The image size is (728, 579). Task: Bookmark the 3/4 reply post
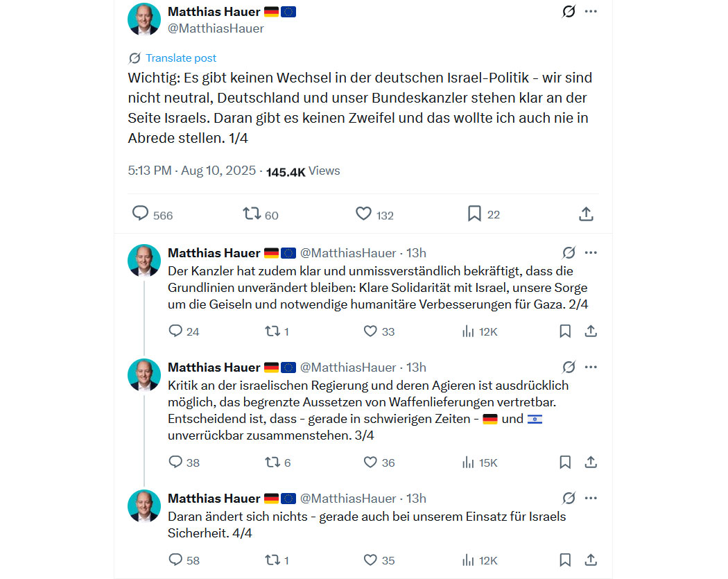click(565, 462)
